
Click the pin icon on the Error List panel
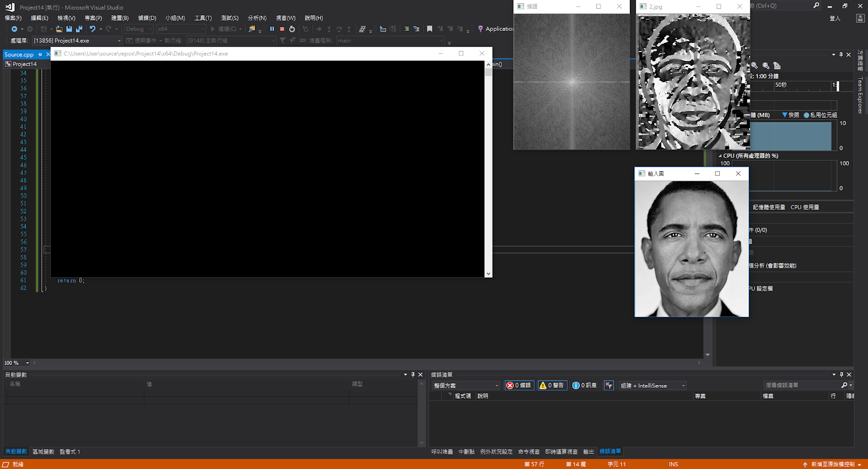click(841, 375)
